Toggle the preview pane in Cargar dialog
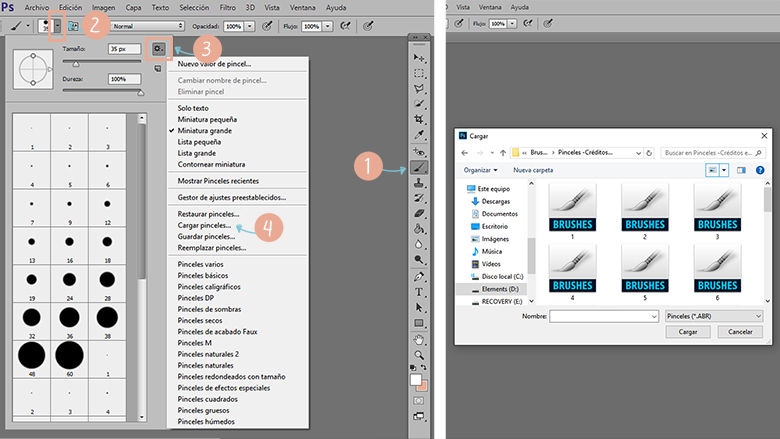The height and width of the screenshot is (439, 780). click(741, 170)
